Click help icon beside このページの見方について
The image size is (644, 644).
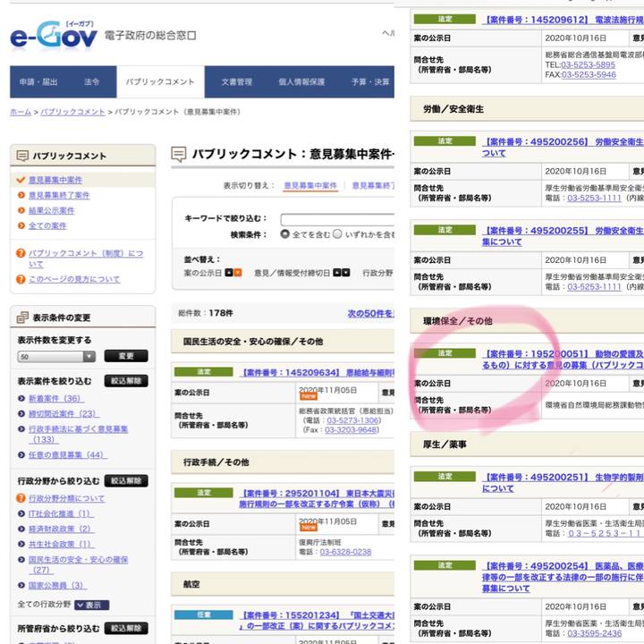point(21,279)
